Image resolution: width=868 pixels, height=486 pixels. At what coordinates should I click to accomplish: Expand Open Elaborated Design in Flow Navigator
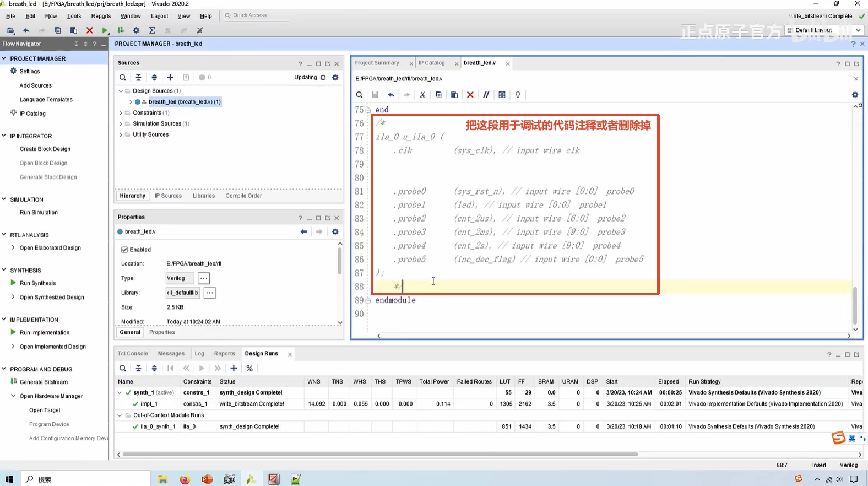pos(13,247)
